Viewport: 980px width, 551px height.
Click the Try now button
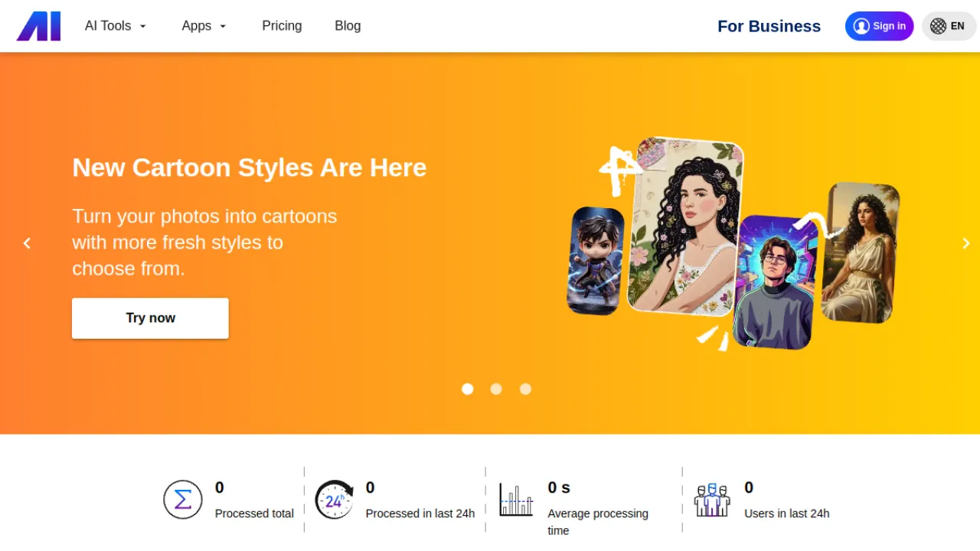tap(150, 318)
